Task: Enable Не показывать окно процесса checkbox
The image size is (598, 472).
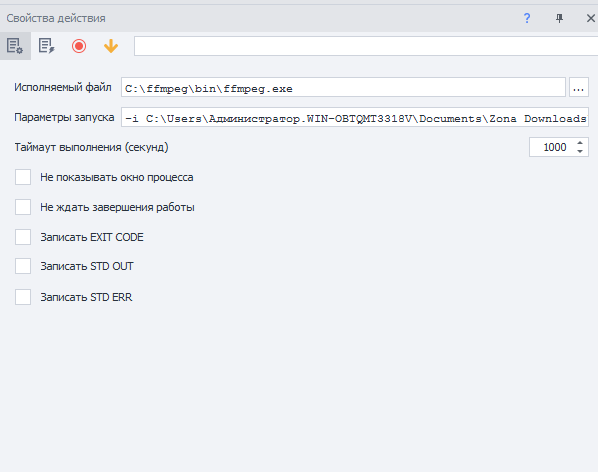Action: [x=23, y=177]
